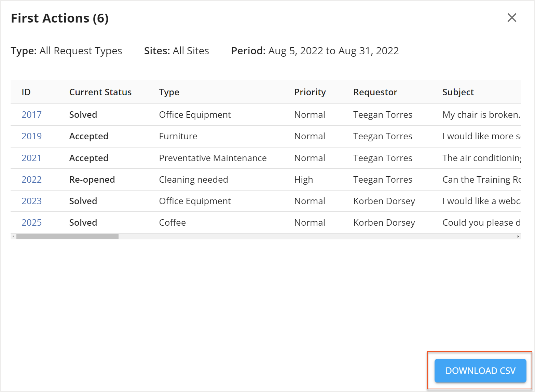Open request 2017 details link
Screen dimensions: 535x392
31,114
